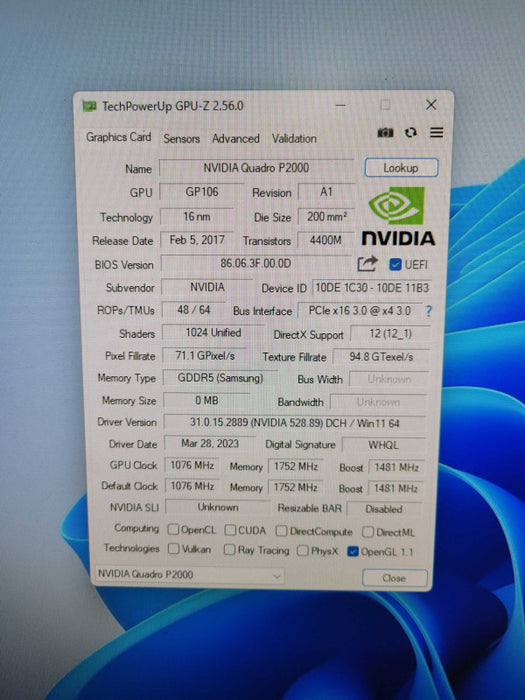Toggle the CUDA checkbox
This screenshot has height=700, width=525.
pos(230,530)
